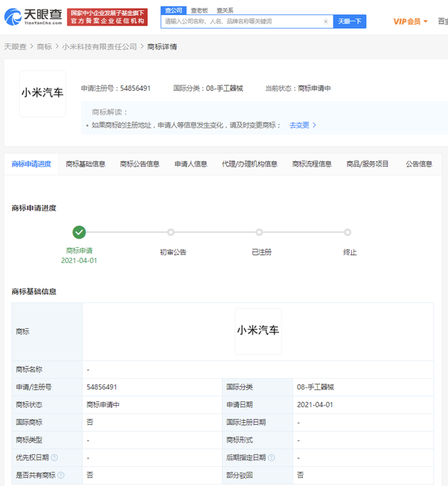Click the 小米汽车 trademark image at the top
This screenshot has height=486, width=448.
[x=43, y=93]
